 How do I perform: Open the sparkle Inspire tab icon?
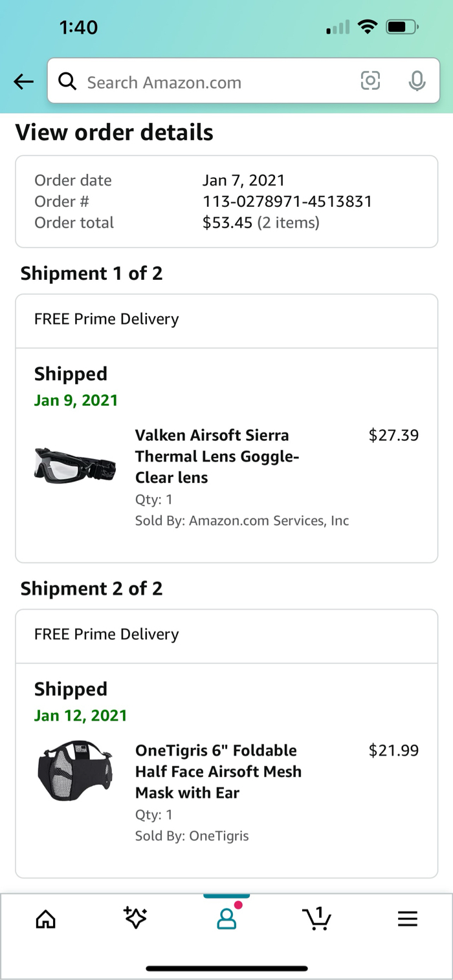(135, 919)
